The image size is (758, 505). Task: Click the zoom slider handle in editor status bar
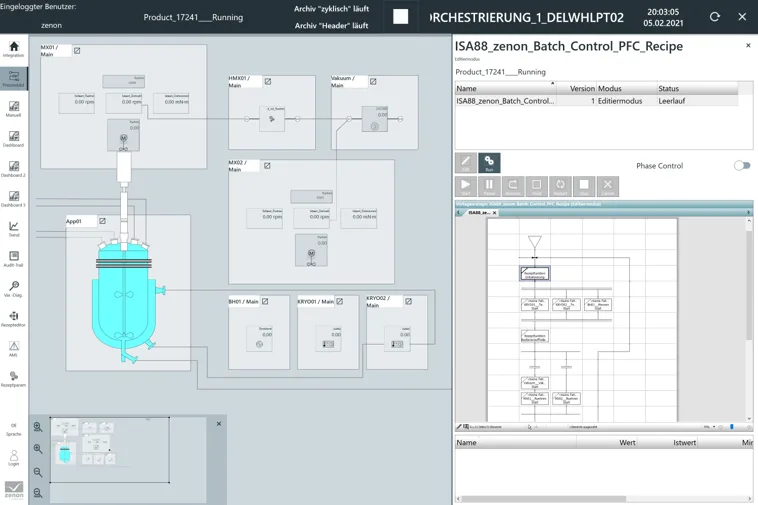(732, 427)
